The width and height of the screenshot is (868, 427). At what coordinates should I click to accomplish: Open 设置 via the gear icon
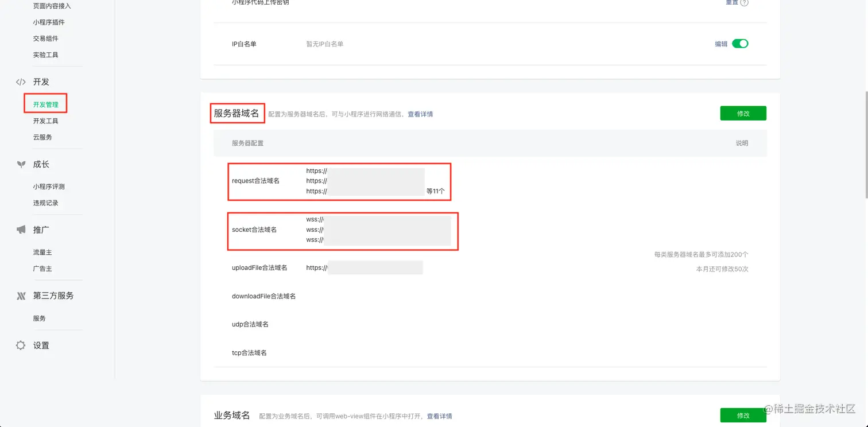coord(21,345)
